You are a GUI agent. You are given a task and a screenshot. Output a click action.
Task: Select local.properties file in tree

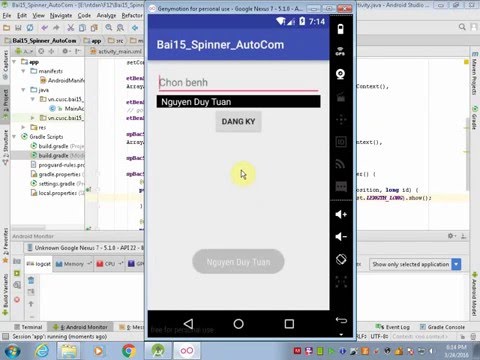click(x=57, y=193)
